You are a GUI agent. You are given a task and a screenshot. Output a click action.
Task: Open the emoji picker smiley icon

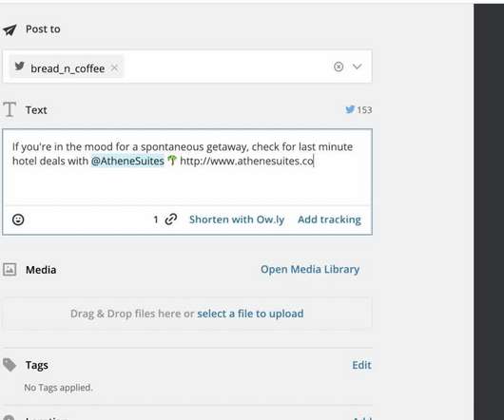18,220
